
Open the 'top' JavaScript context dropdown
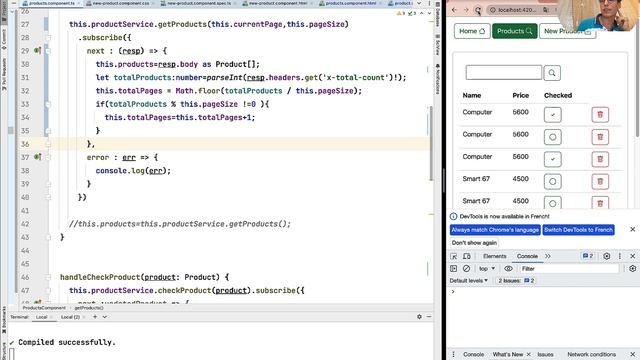tap(487, 269)
